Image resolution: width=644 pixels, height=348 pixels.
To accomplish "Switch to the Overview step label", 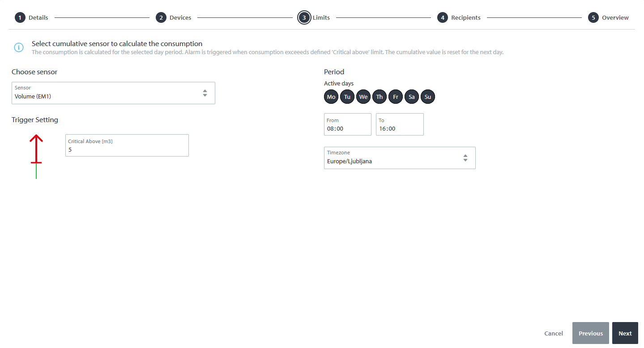I will pos(615,17).
